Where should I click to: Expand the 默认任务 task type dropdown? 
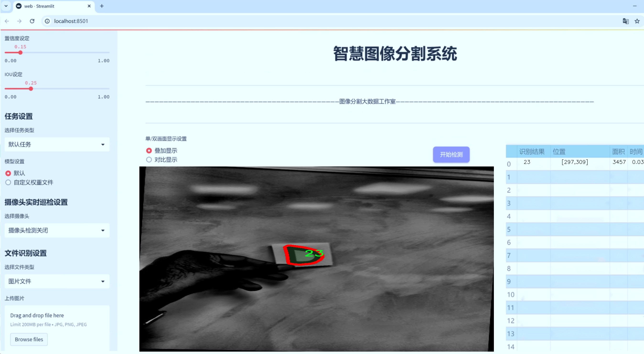coord(57,144)
